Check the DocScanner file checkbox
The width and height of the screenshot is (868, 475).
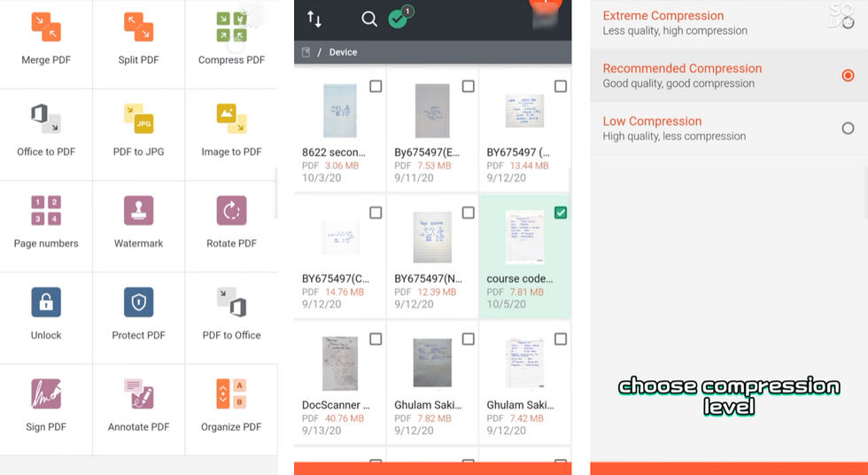[376, 339]
